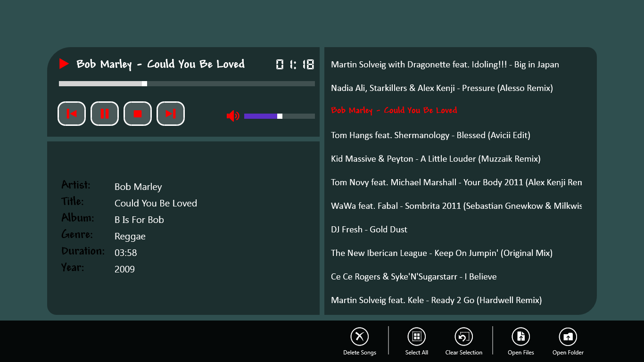Click the Delete Songs button
Viewport: 644px width, 362px height.
coord(360,337)
